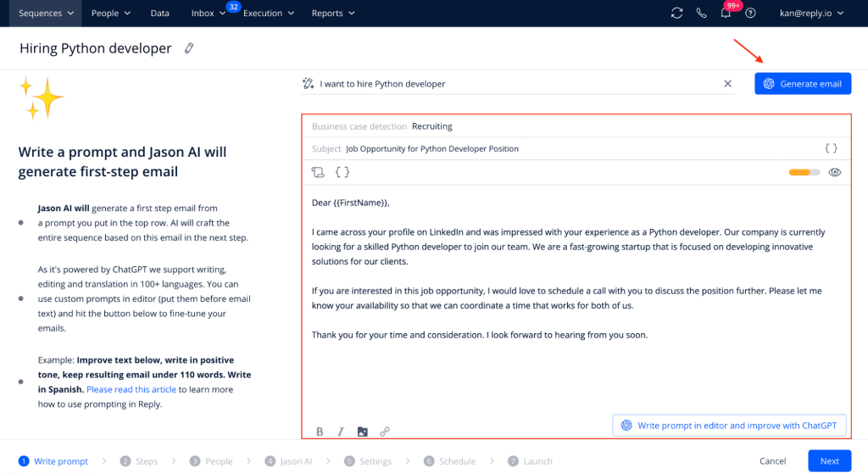Clear the prompt with X icon
This screenshot has height=473, width=868.
(727, 84)
